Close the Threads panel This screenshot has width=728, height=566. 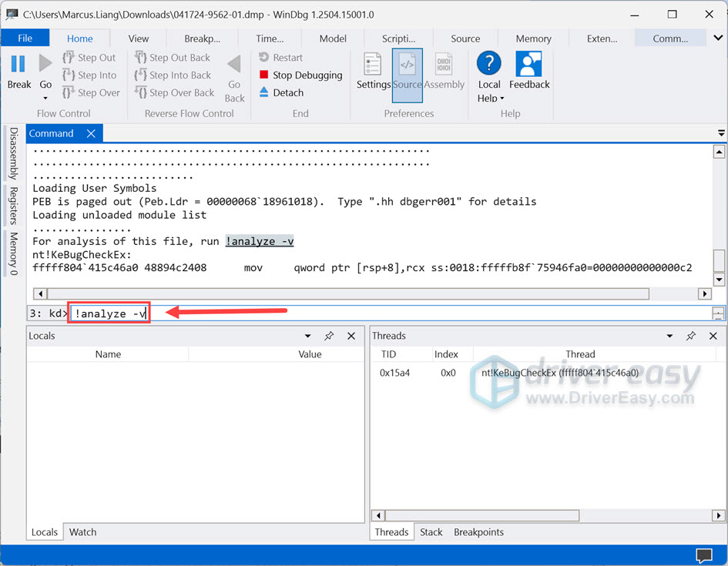tap(713, 336)
